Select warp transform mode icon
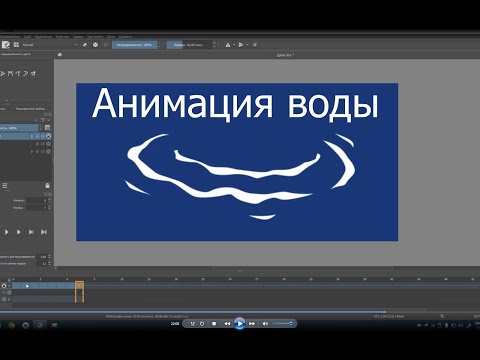Image resolution: width=480 pixels, height=360 pixels. (x=18, y=73)
